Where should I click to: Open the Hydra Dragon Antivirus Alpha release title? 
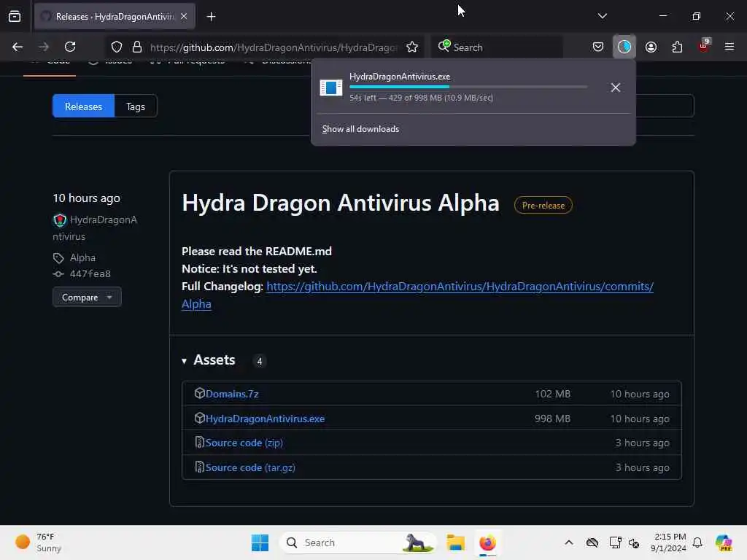click(340, 203)
